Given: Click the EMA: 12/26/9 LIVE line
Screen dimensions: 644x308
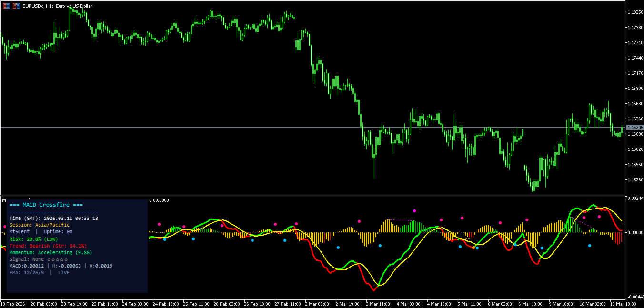Looking at the screenshot, I should tap(40, 273).
